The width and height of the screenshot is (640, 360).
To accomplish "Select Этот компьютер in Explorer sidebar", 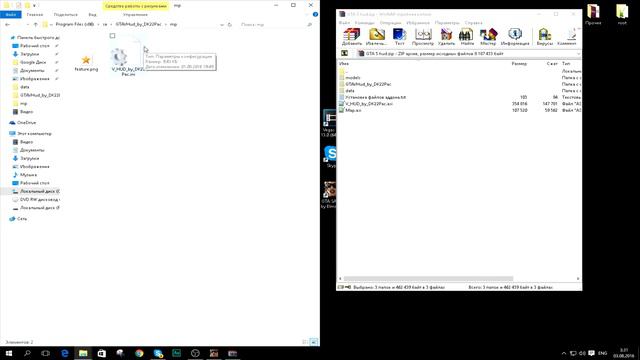I will pos(34,133).
